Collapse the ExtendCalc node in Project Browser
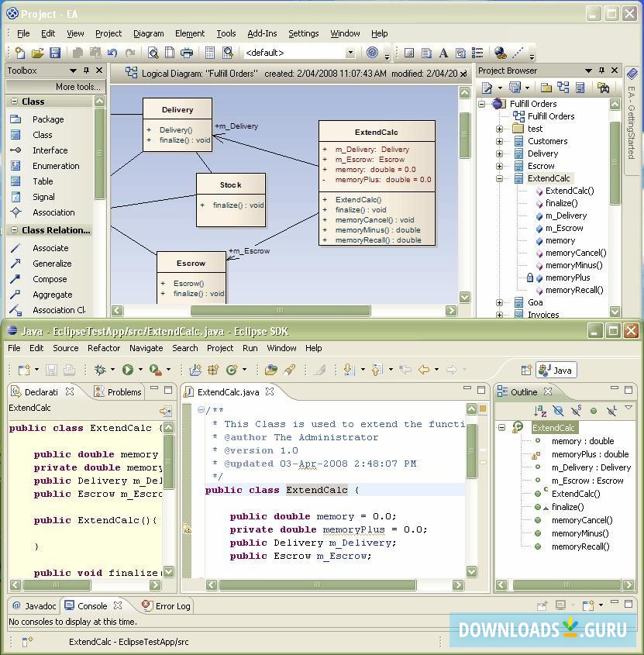 [x=500, y=179]
